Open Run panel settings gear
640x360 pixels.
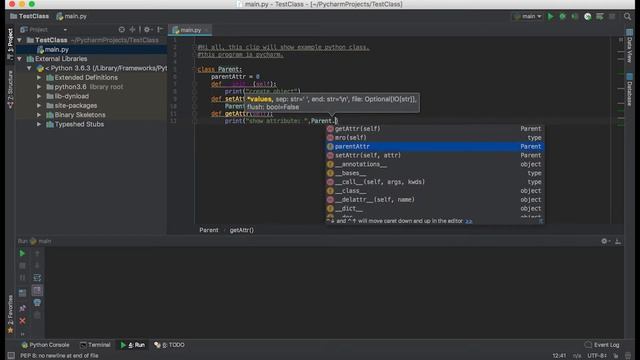click(605, 241)
